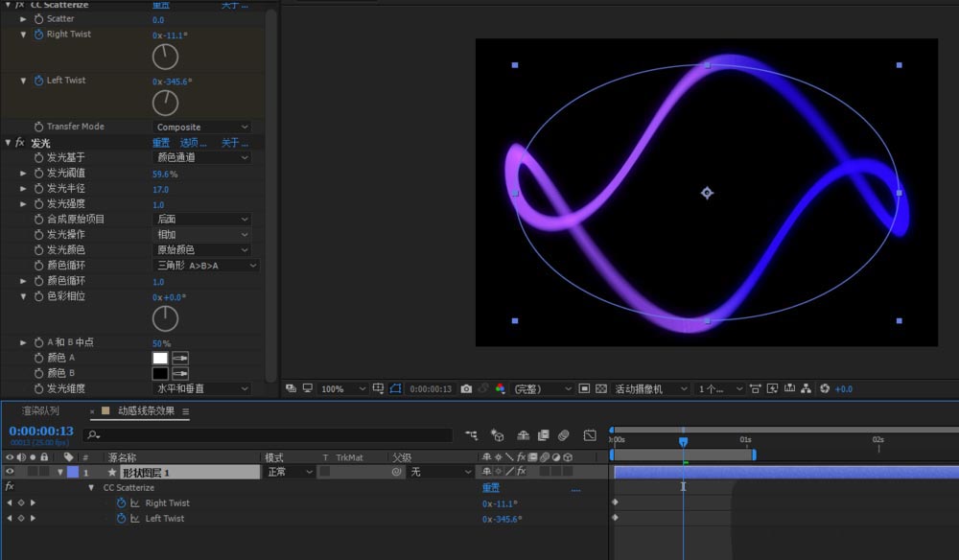Click the timeline search input field

[269, 435]
